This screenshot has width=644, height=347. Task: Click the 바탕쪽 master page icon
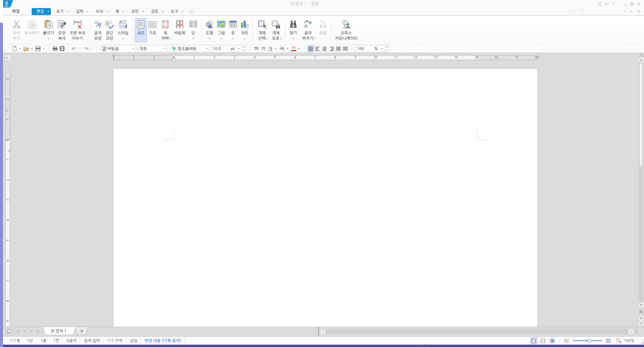[x=180, y=25]
